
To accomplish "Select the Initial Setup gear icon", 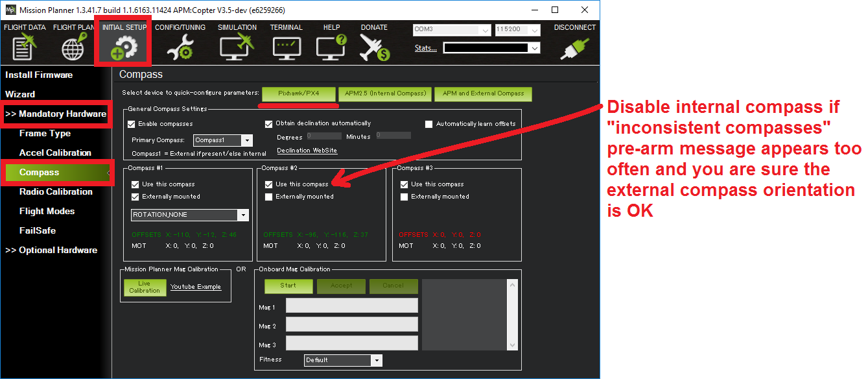I will [123, 47].
